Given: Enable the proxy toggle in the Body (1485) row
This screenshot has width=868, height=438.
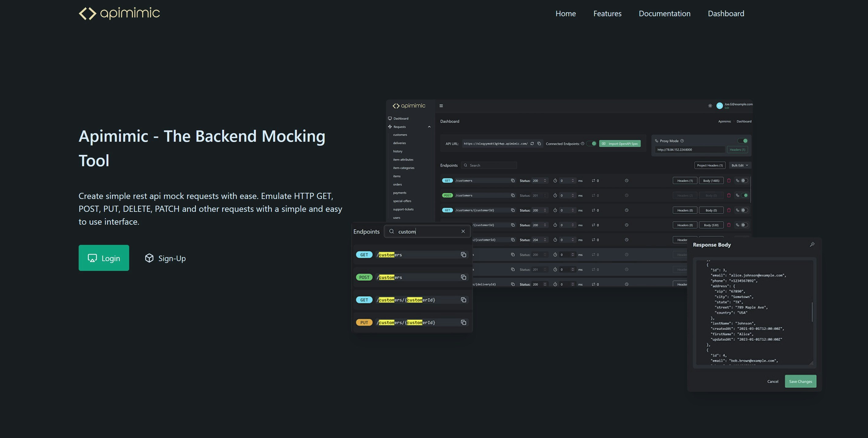Looking at the screenshot, I should click(x=744, y=181).
